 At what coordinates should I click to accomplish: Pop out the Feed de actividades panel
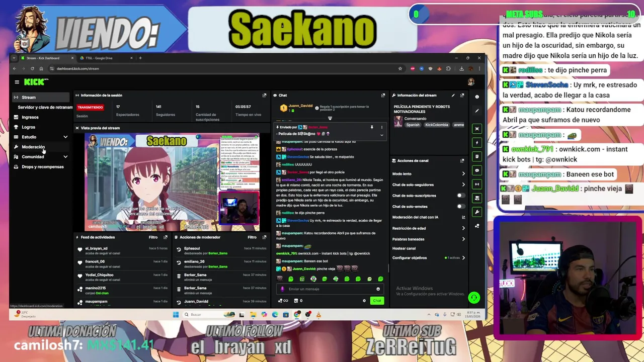[166, 237]
